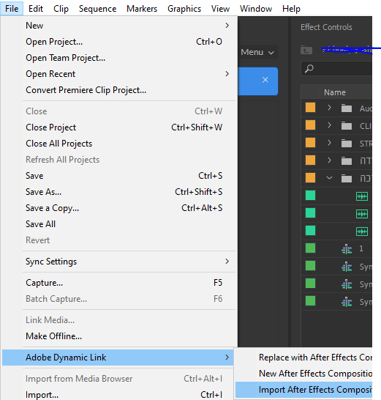Select the sequence icon labeled 1

347,249
